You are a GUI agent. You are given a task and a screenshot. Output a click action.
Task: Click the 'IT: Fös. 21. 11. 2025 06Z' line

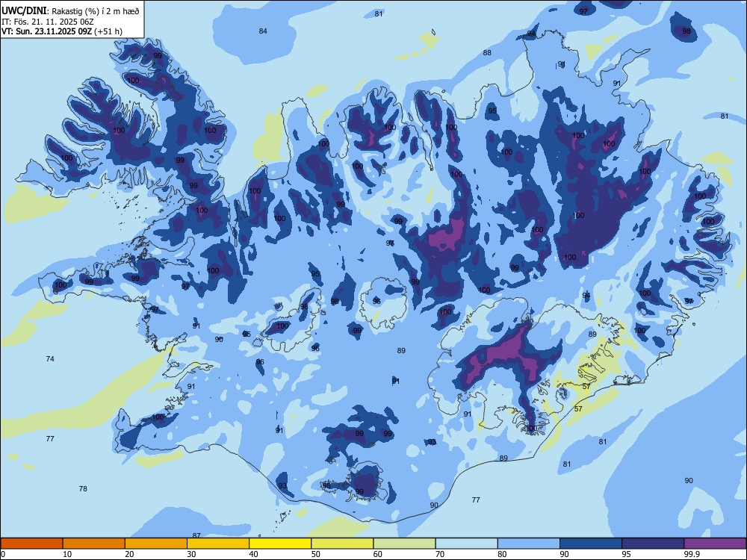48,22
